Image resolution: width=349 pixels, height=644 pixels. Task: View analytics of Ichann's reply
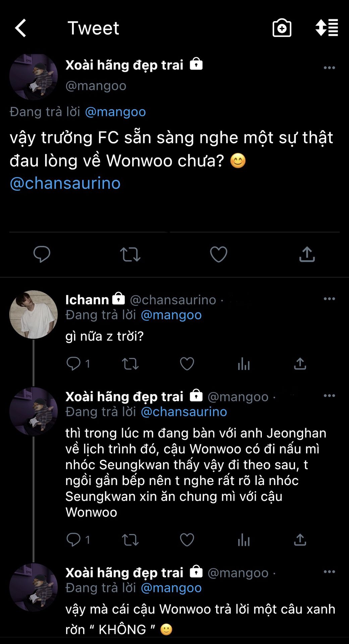tap(244, 364)
